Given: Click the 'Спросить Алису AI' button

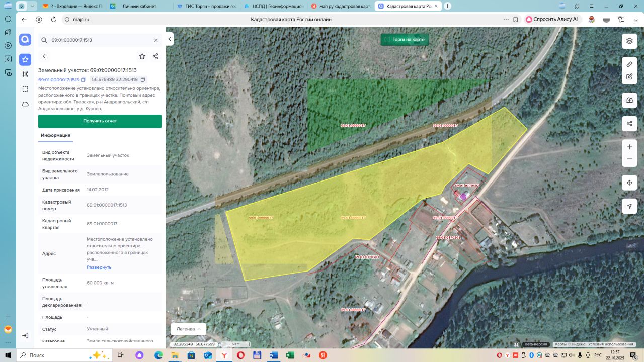Looking at the screenshot, I should pyautogui.click(x=551, y=19).
